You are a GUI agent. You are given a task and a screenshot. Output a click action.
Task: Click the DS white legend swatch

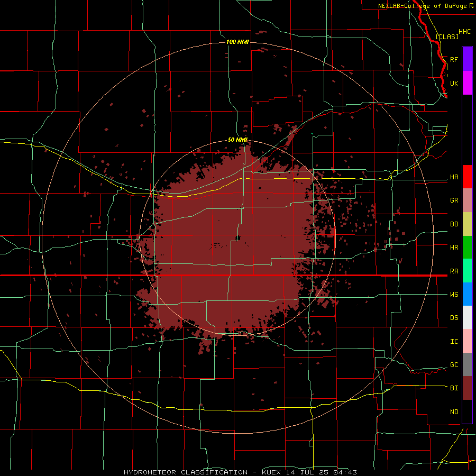click(x=467, y=317)
